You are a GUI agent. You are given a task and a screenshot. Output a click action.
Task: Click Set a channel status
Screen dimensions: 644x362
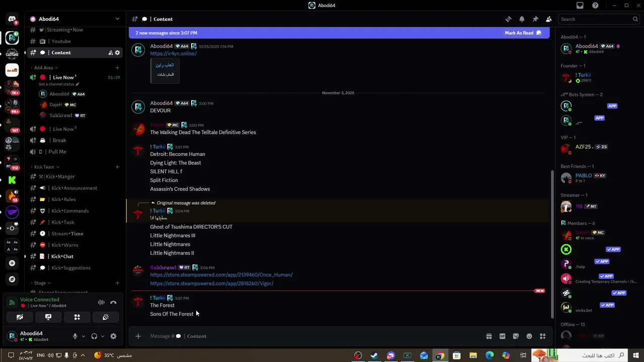pos(58,84)
